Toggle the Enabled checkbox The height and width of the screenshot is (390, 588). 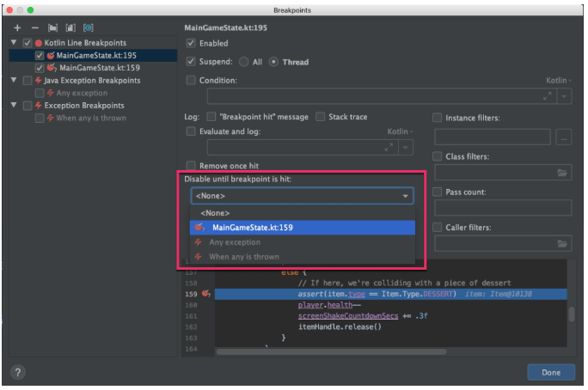(x=191, y=43)
